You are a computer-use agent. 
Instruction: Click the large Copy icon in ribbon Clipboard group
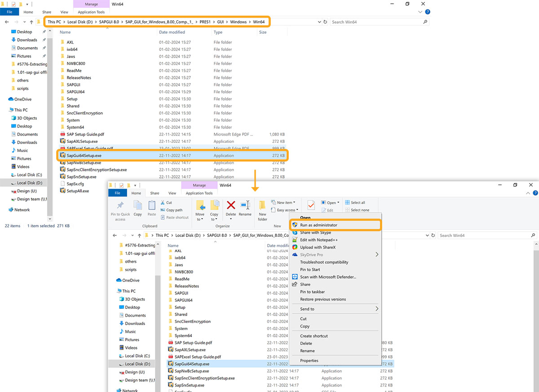138,208
